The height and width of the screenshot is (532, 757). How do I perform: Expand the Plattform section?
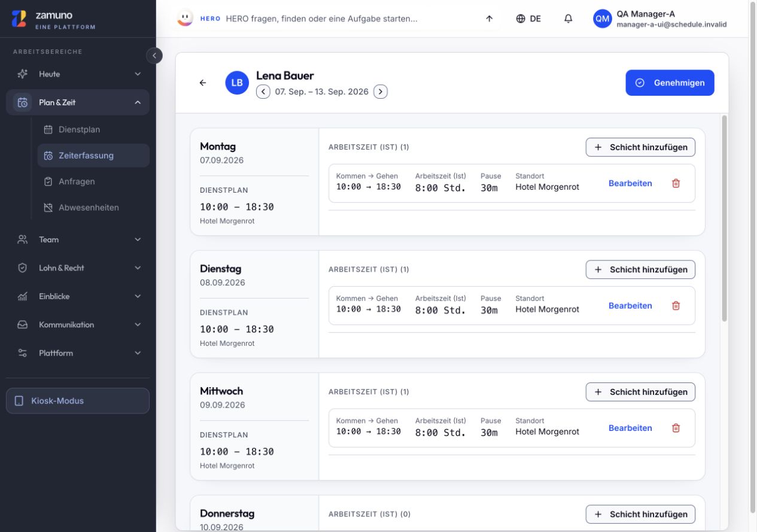[78, 353]
